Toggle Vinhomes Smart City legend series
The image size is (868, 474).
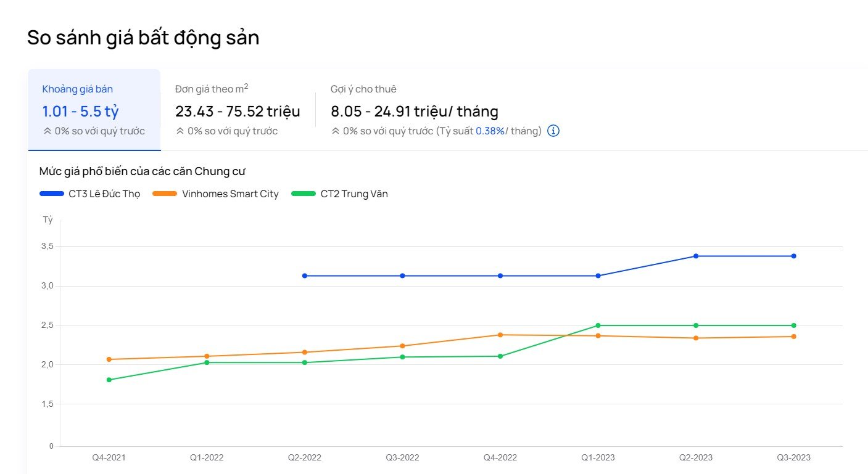pos(216,194)
